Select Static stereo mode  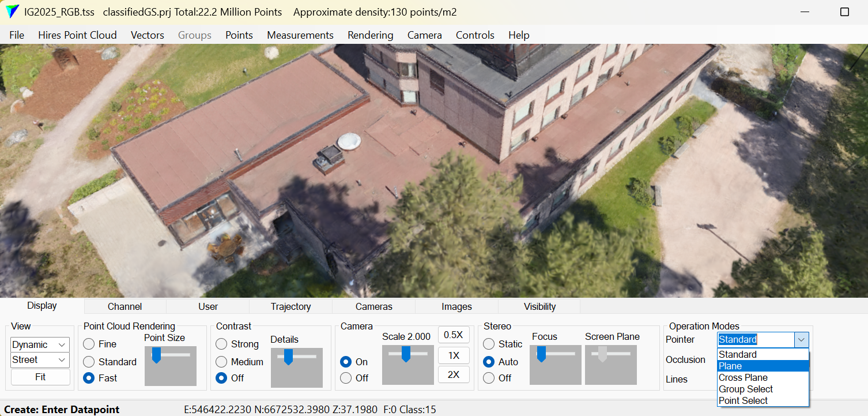[x=489, y=344]
